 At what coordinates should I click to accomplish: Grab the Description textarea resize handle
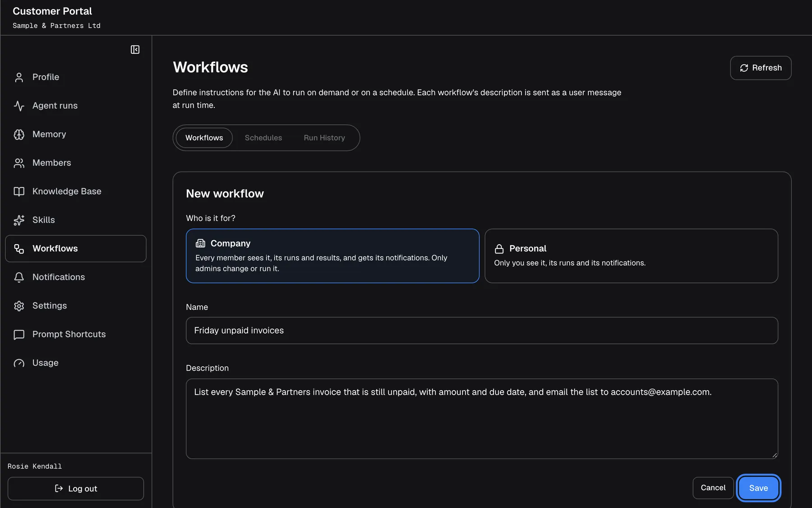[x=775, y=455]
